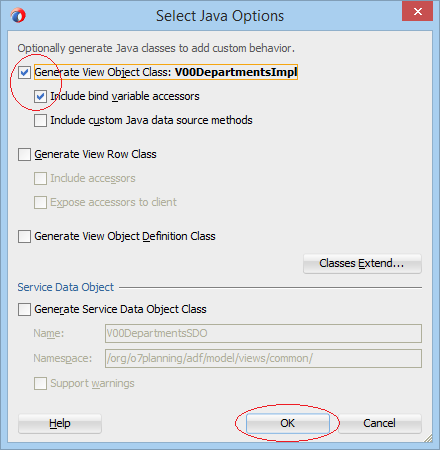The height and width of the screenshot is (450, 440).
Task: Click the JDeveloper icon in title bar
Action: click(18, 16)
